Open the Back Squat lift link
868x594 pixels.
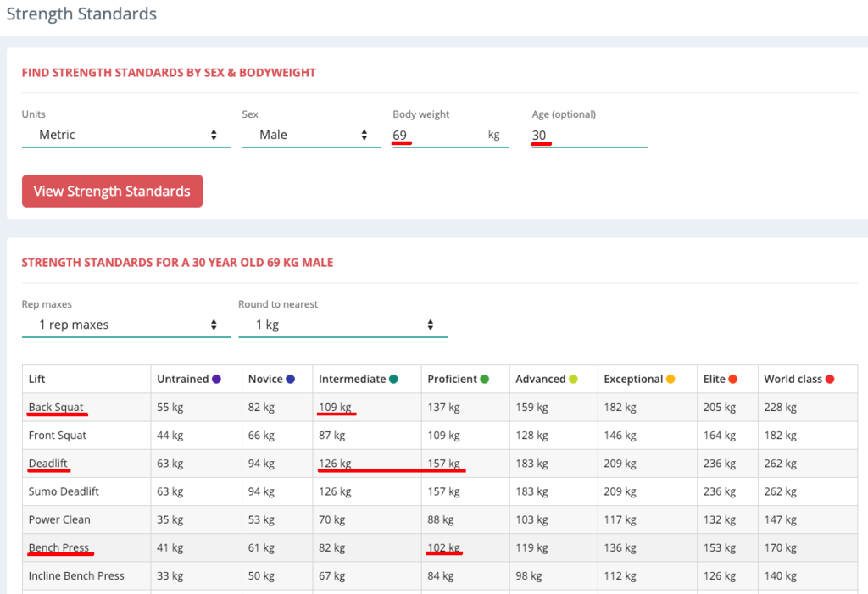coord(56,408)
